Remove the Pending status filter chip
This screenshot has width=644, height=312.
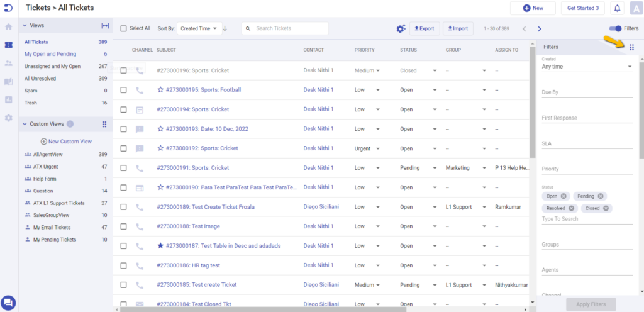click(x=601, y=196)
